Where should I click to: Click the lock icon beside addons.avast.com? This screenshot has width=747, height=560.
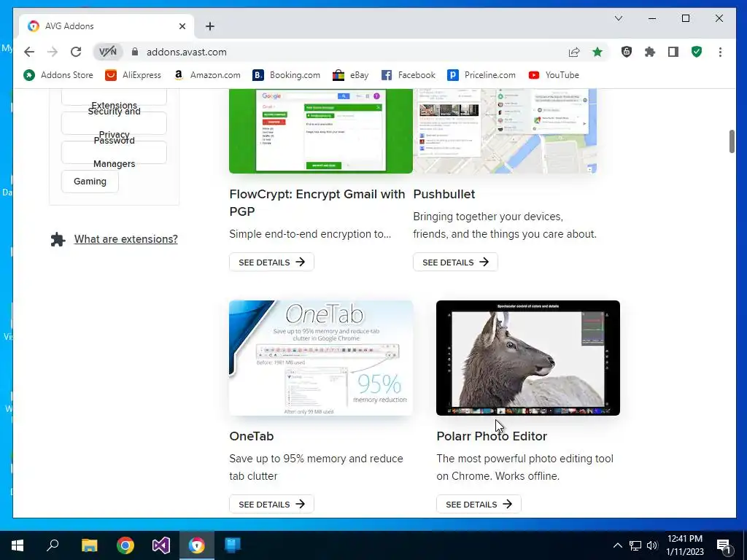[135, 52]
